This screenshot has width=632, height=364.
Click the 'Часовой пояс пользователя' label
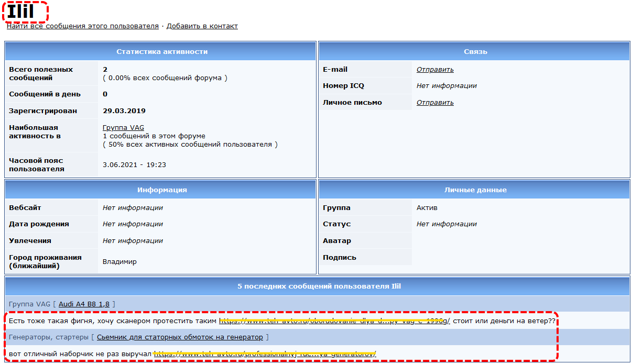(x=37, y=164)
